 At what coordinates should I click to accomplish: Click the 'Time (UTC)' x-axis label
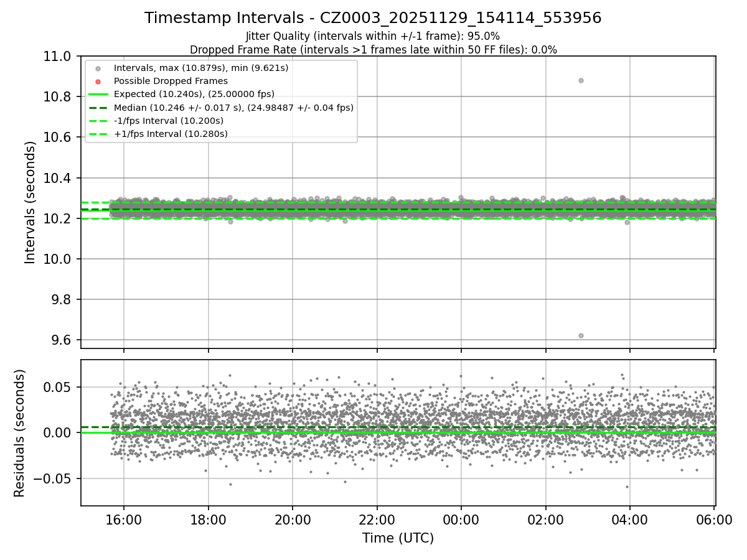[x=398, y=538]
